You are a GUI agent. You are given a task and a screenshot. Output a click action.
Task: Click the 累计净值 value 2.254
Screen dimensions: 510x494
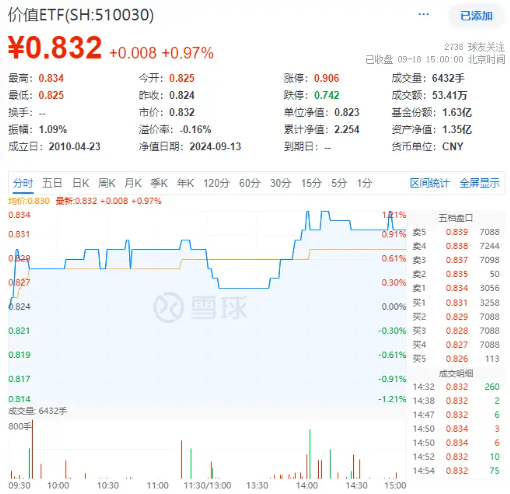click(347, 129)
